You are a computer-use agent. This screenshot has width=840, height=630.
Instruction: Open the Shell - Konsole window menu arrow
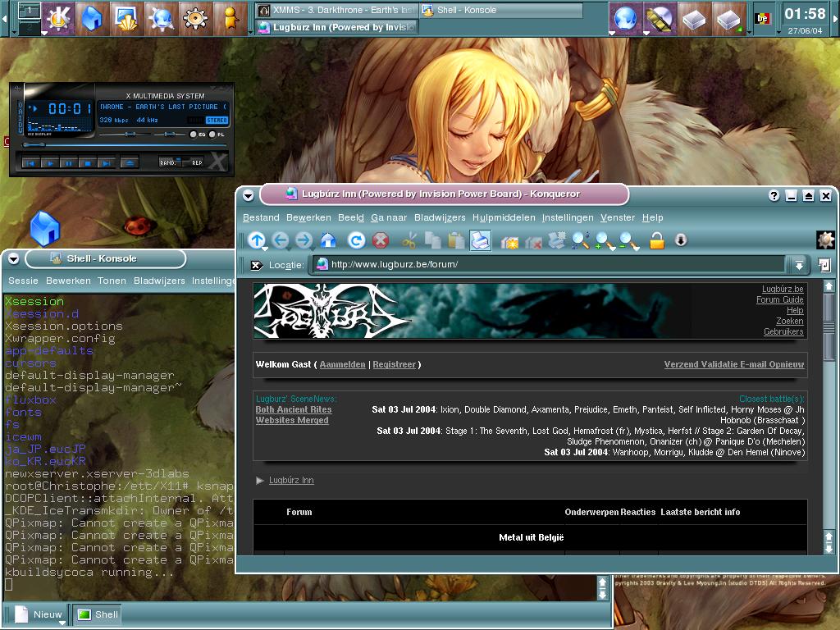(13, 259)
